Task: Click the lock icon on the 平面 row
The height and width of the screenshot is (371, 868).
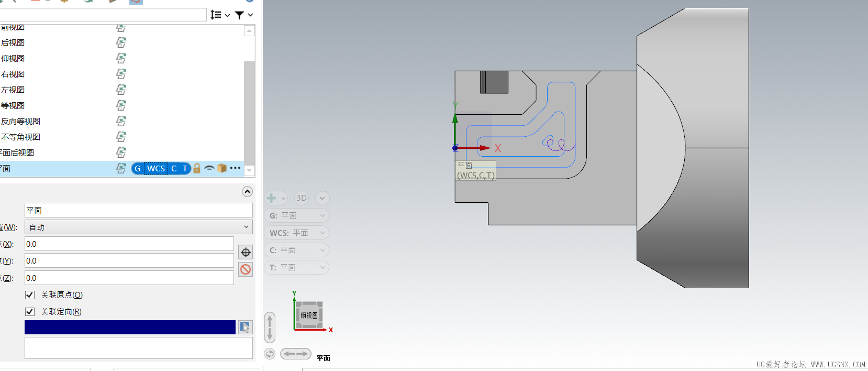Action: 197,168
